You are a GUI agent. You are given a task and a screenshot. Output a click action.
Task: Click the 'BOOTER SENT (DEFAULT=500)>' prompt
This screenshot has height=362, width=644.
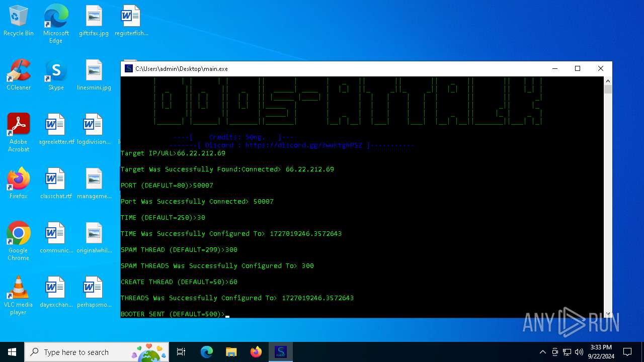[x=173, y=314]
